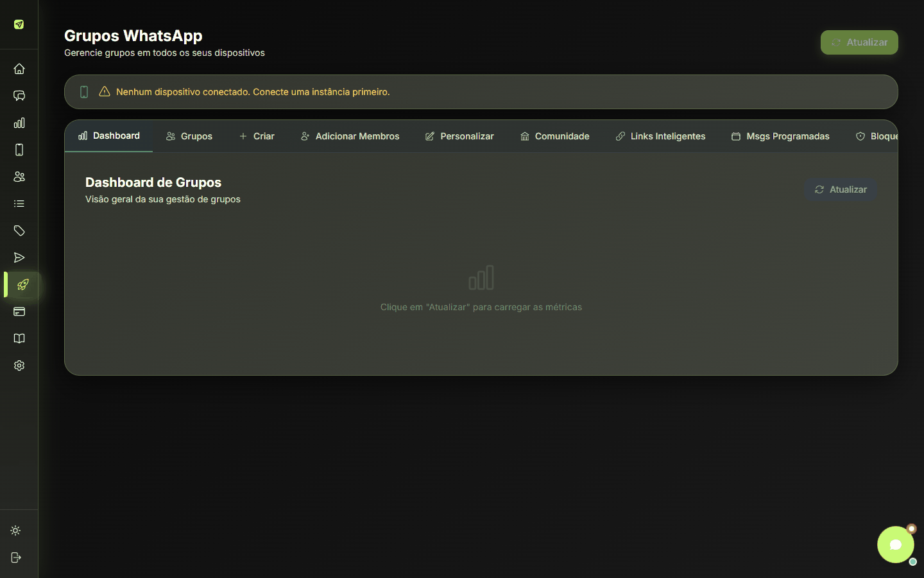Open the credit card billing sidebar icon
Image resolution: width=924 pixels, height=578 pixels.
(19, 311)
